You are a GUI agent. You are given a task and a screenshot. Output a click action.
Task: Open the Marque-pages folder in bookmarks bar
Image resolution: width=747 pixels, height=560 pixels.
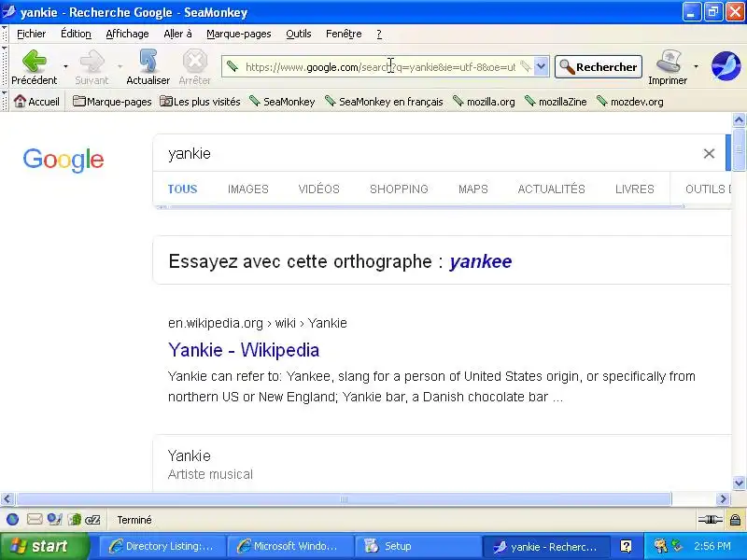[112, 102]
